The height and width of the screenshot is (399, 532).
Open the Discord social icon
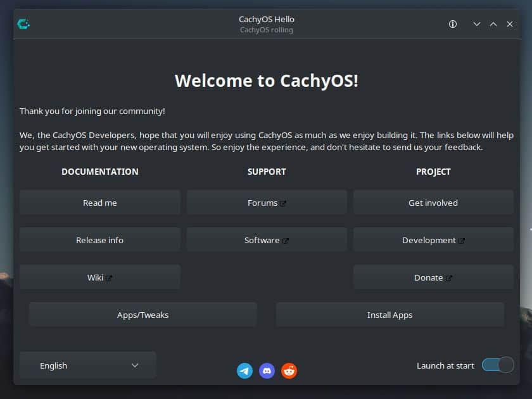click(x=267, y=371)
